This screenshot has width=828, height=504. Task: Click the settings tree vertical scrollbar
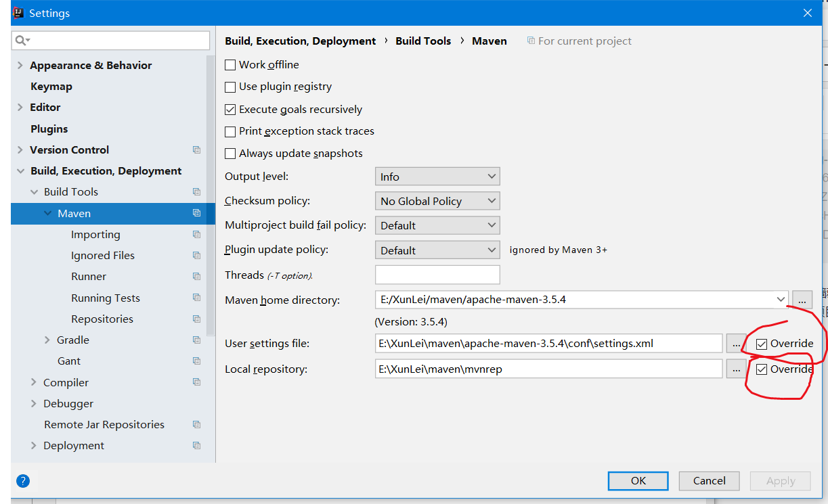pyautogui.click(x=211, y=196)
